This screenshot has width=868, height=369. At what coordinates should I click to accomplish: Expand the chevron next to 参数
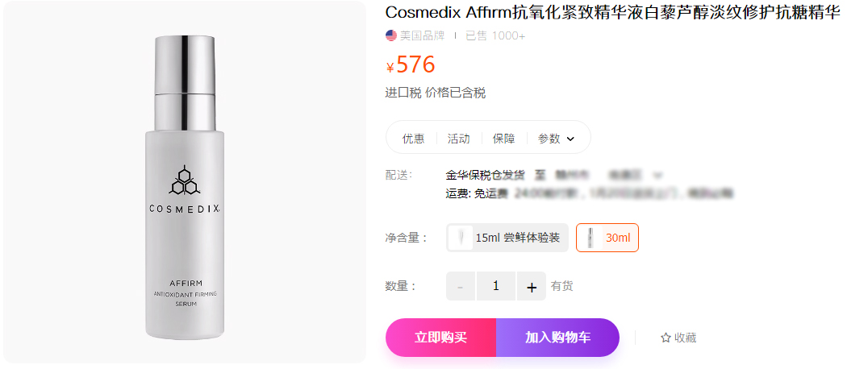point(571,139)
